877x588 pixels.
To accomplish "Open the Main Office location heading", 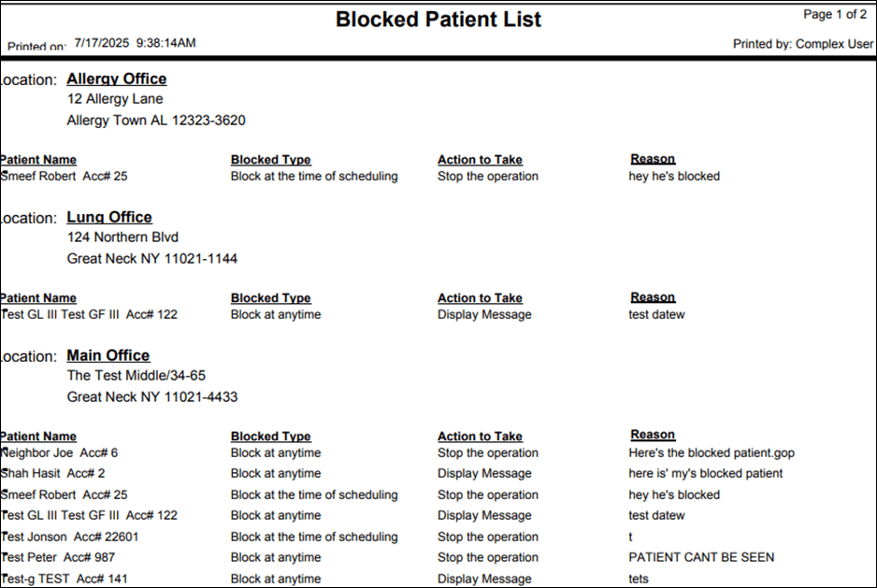I will tap(108, 356).
